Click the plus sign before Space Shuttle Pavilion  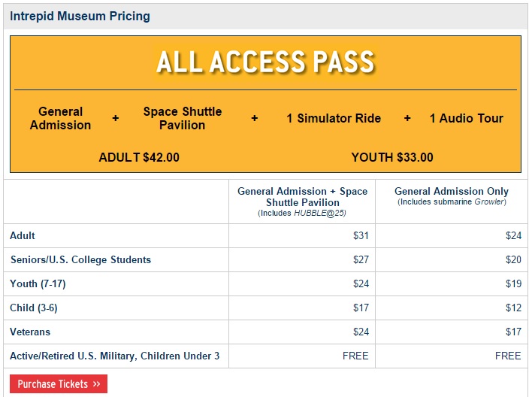(116, 118)
